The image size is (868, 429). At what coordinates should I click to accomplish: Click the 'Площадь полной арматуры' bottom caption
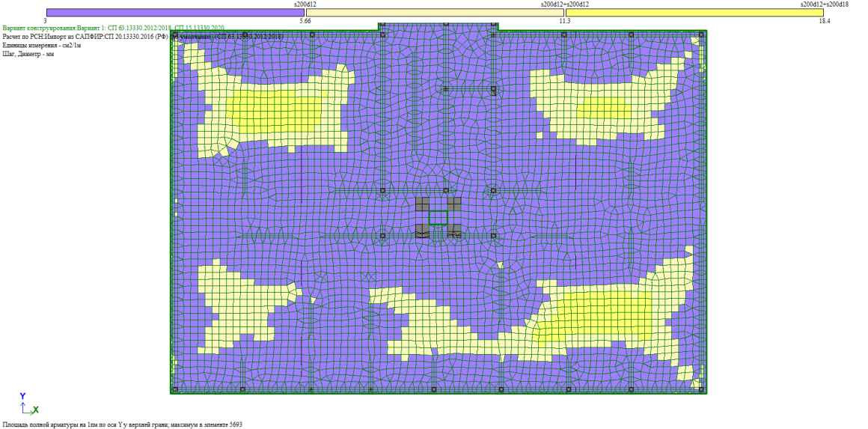pos(122,424)
